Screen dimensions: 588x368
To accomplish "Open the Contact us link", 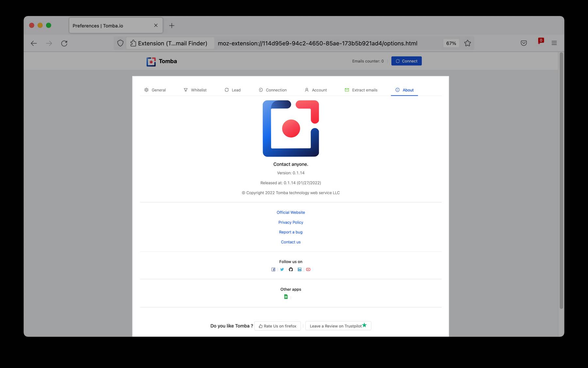I will pyautogui.click(x=291, y=242).
